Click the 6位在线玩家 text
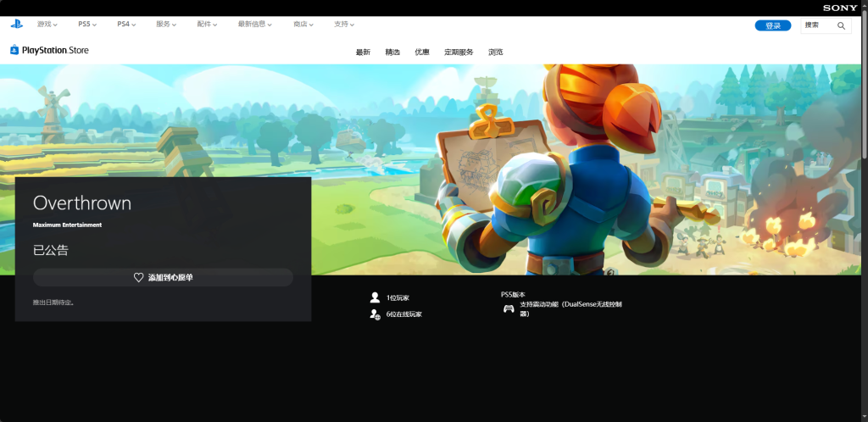 (403, 314)
